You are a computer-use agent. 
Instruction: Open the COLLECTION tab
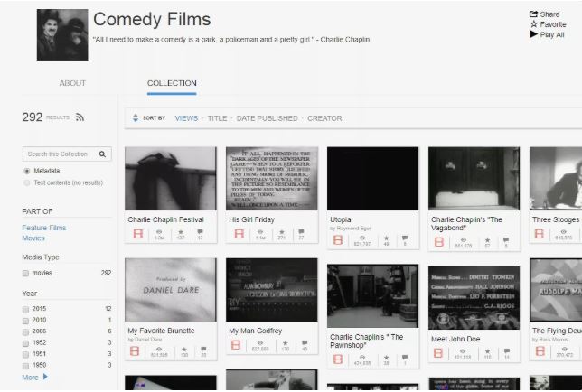click(x=172, y=83)
